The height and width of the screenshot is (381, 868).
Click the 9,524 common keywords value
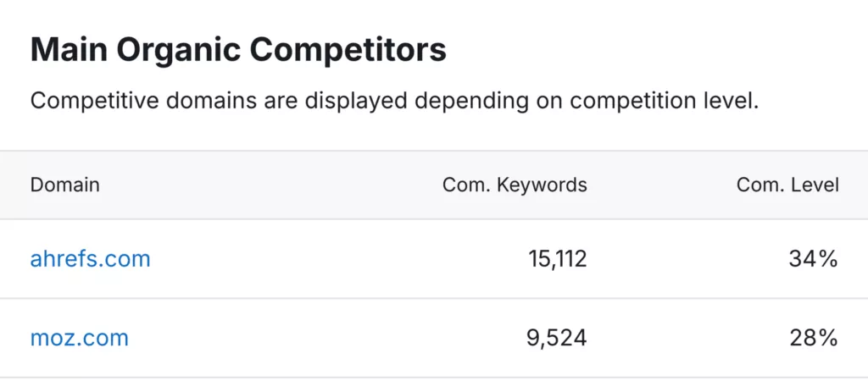click(x=555, y=338)
